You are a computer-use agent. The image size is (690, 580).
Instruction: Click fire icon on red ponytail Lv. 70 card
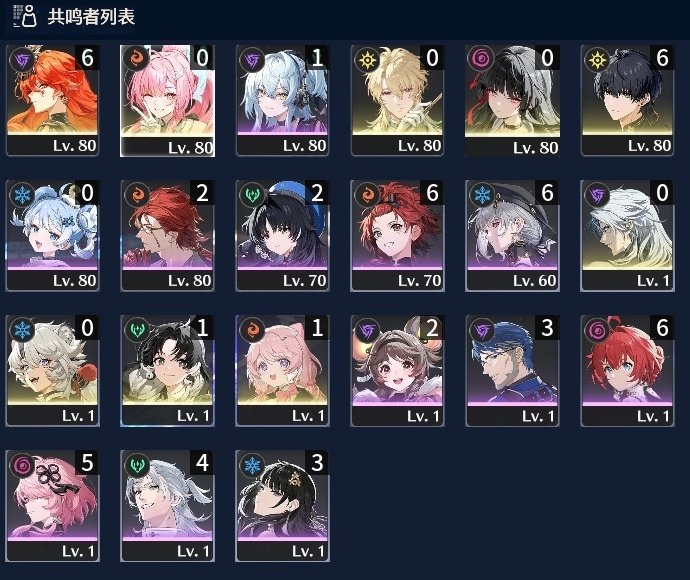pyautogui.click(x=367, y=194)
